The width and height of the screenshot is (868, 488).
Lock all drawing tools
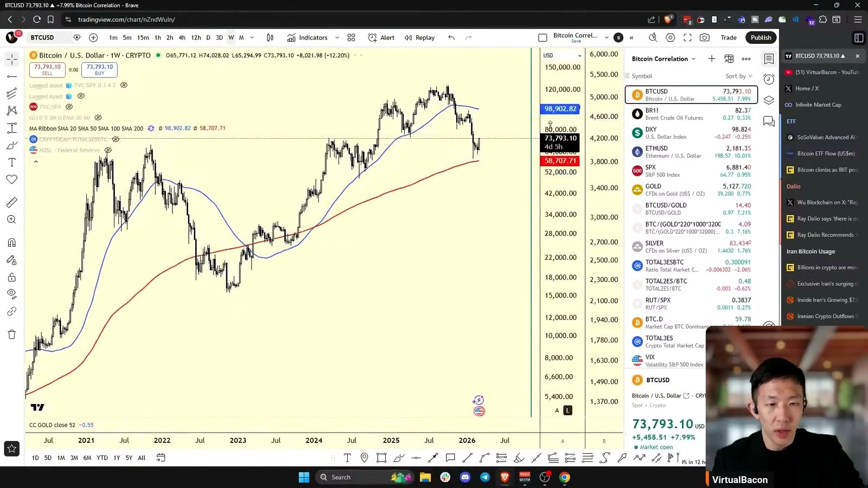pyautogui.click(x=12, y=277)
